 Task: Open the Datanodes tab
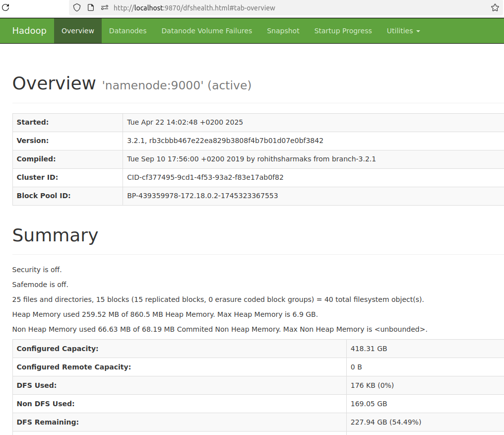click(127, 31)
